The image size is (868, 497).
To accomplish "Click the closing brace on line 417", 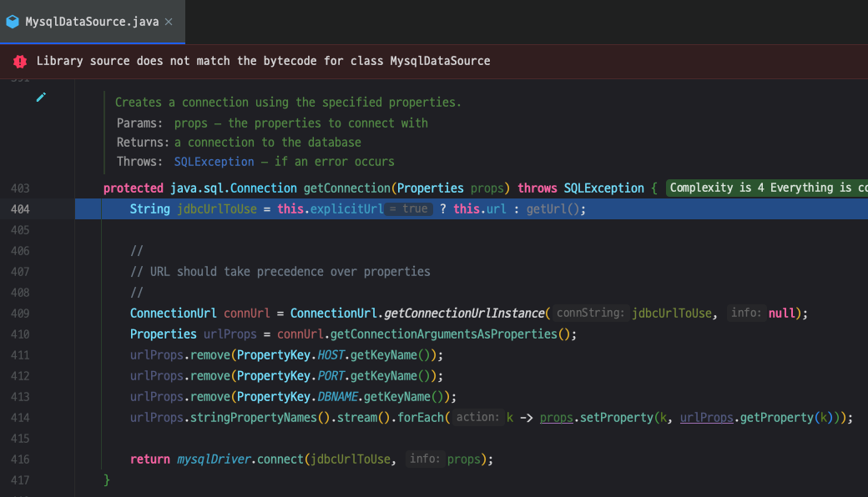I will pos(107,479).
